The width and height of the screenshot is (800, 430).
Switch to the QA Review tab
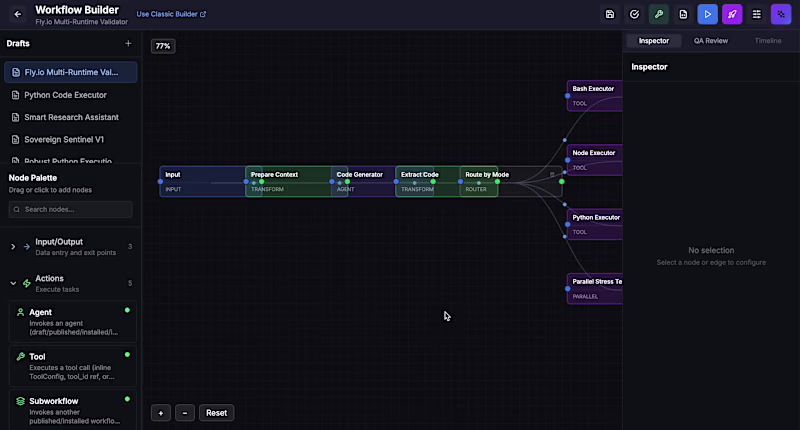711,41
